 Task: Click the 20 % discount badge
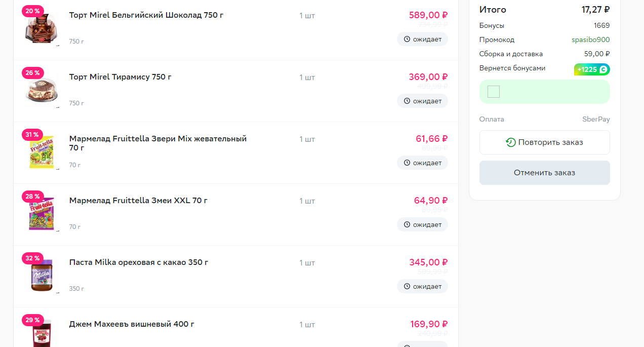coord(33,11)
